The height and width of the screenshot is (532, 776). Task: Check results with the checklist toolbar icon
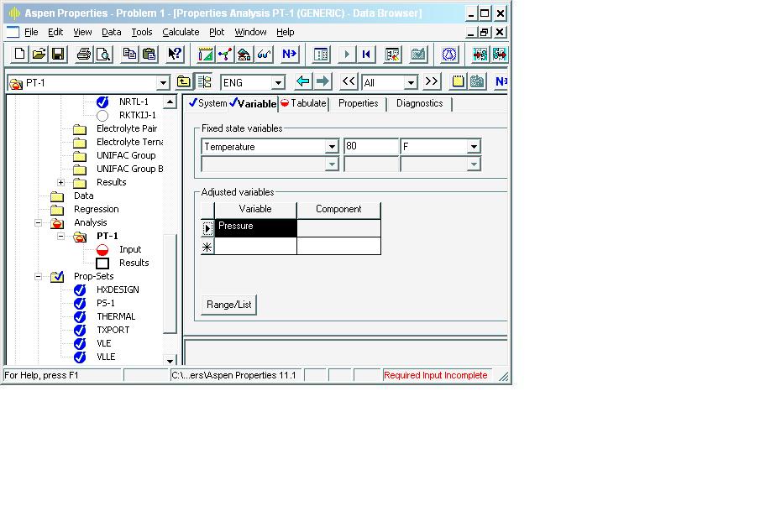click(x=392, y=54)
